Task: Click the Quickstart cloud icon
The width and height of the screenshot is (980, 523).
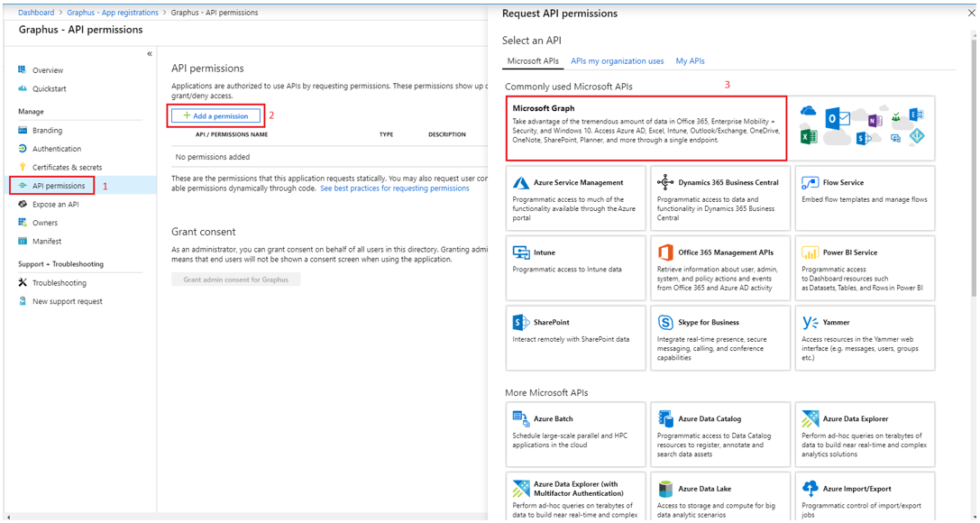Action: [23, 88]
